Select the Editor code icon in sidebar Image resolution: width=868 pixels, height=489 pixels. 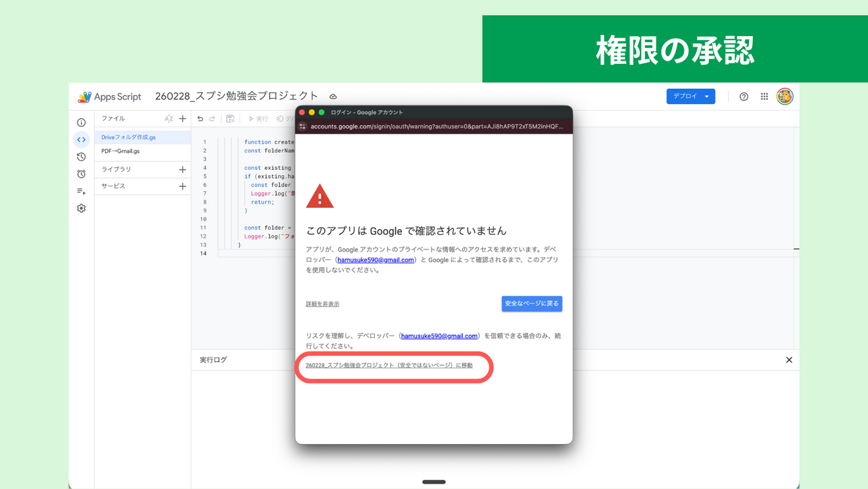(x=82, y=140)
